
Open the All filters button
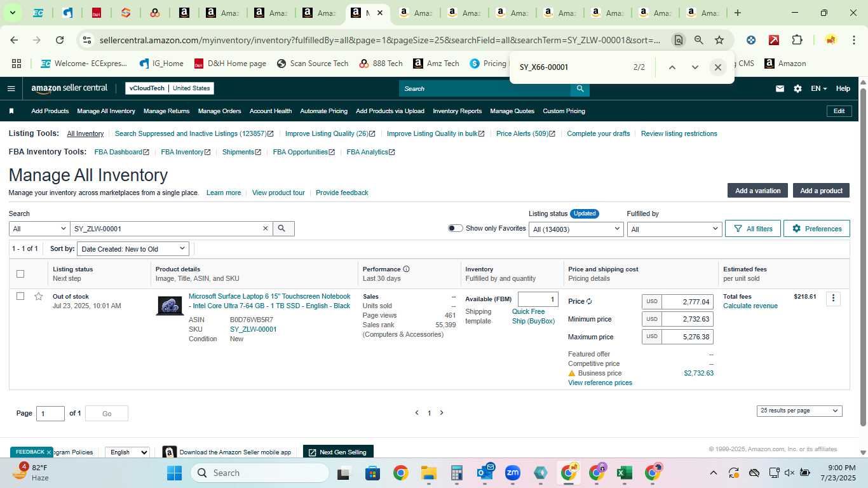[753, 229]
